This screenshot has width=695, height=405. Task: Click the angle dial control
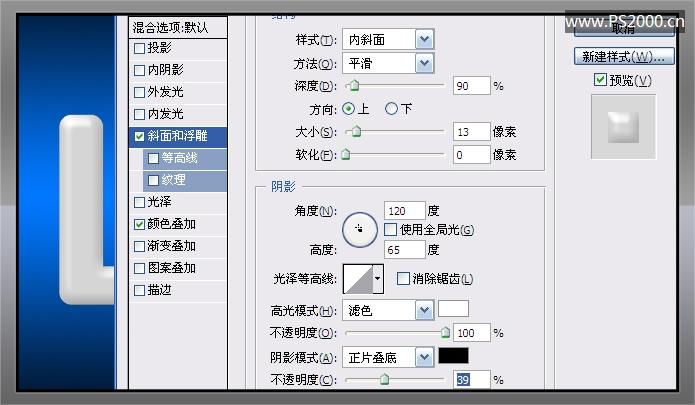click(358, 229)
